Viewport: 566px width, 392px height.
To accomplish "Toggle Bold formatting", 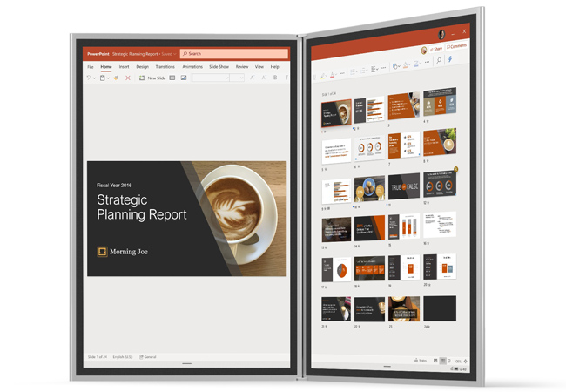I will (x=275, y=78).
